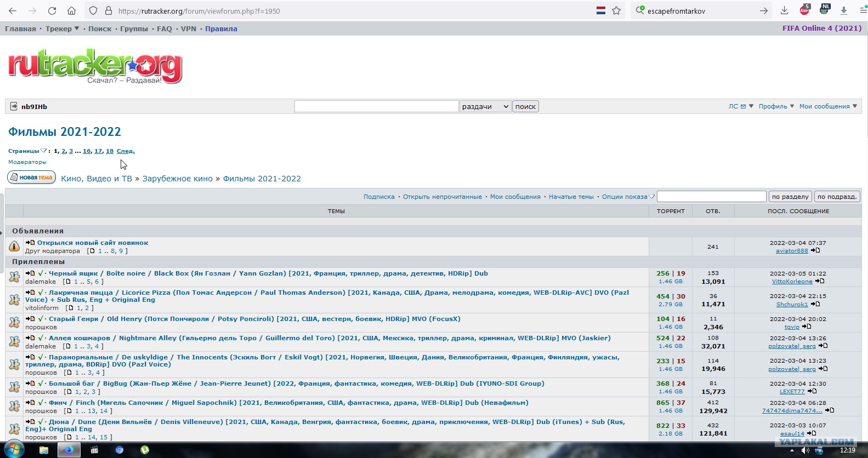Bookmark this page with the star icon
The width and height of the screenshot is (868, 458).
click(x=616, y=11)
